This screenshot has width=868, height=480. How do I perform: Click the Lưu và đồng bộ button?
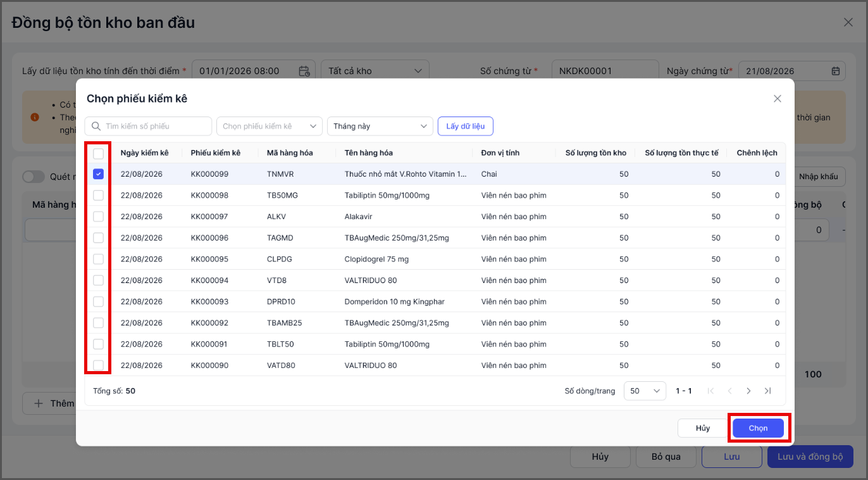810,457
